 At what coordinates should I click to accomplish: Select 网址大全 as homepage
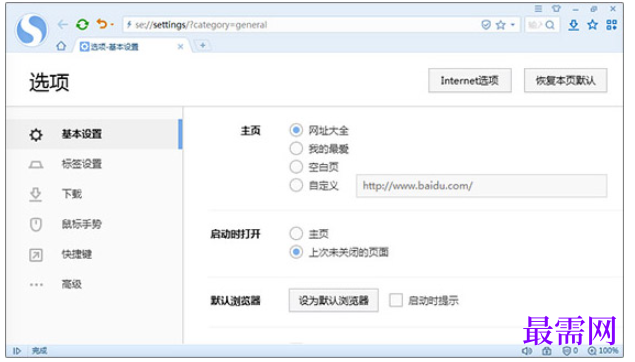coord(296,130)
